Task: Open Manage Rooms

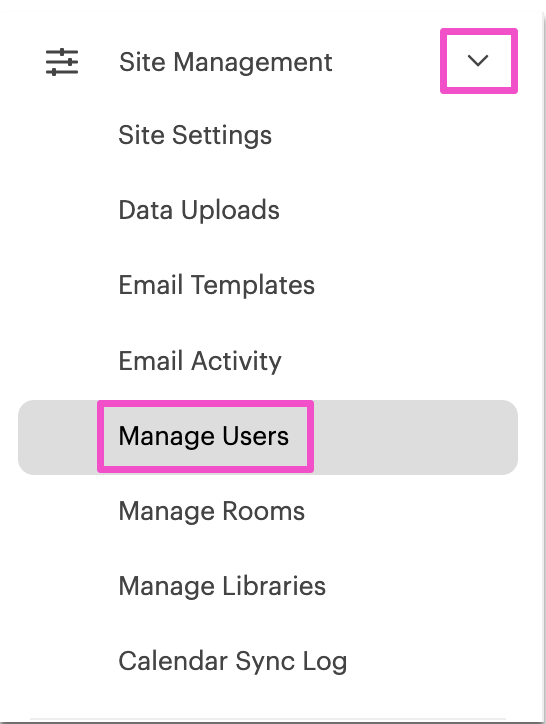Action: click(x=212, y=511)
